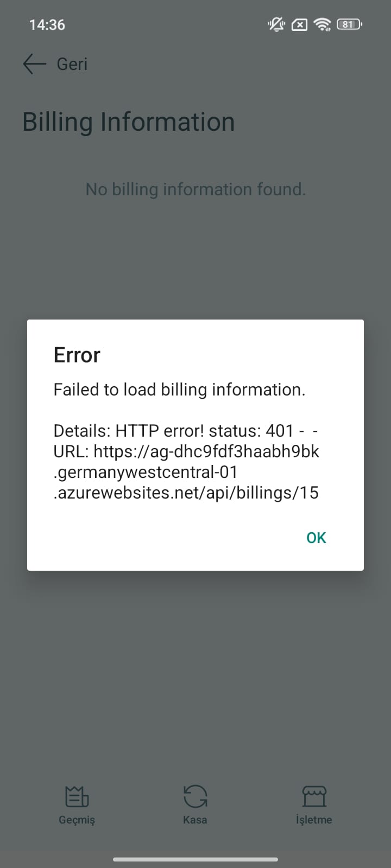Screen dimensions: 391x868
Task: Select the Kasa tab label
Action: click(195, 820)
